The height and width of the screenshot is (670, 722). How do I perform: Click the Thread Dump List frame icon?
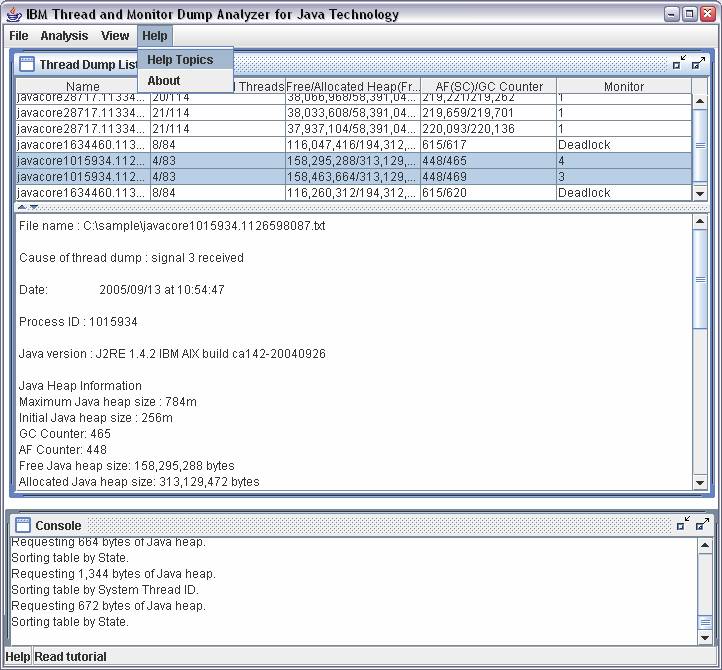[x=26, y=64]
